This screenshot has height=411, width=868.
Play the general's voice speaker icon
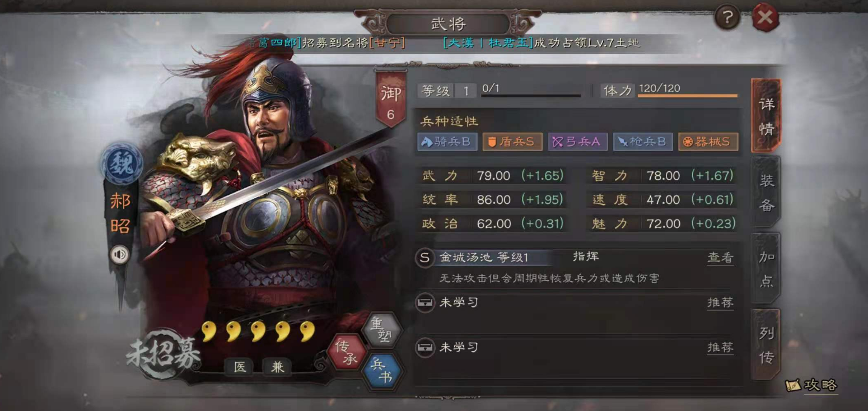(x=119, y=255)
